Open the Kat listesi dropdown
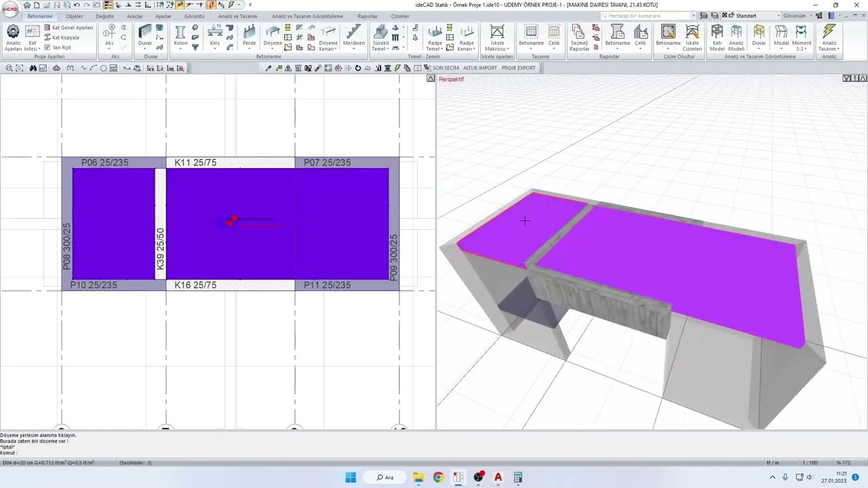The width and height of the screenshot is (868, 488). coord(32,38)
